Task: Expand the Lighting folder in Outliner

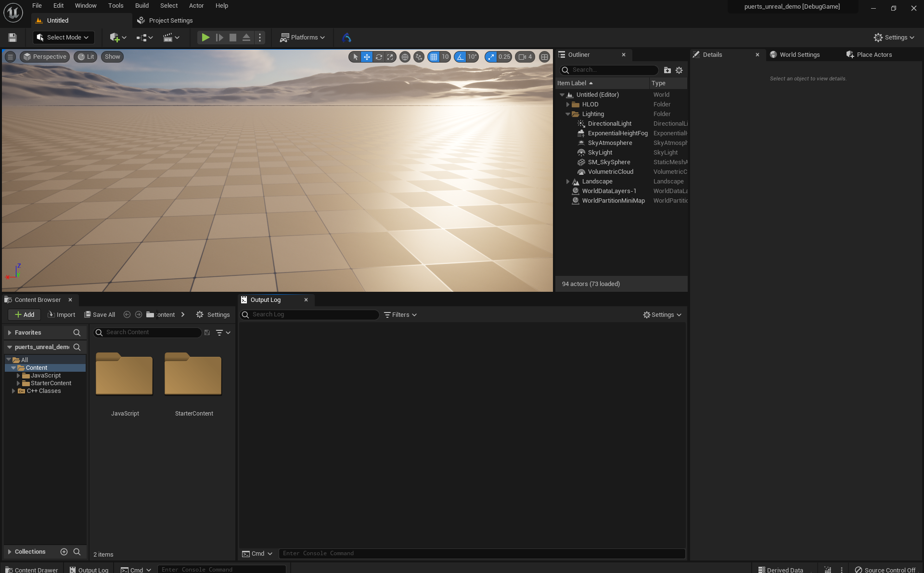Action: point(567,114)
